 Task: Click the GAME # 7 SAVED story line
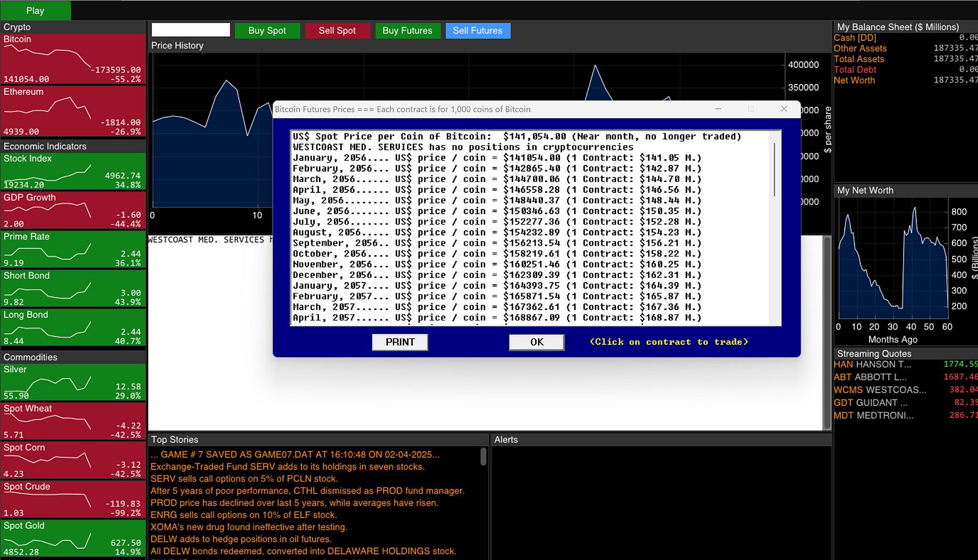click(x=295, y=455)
